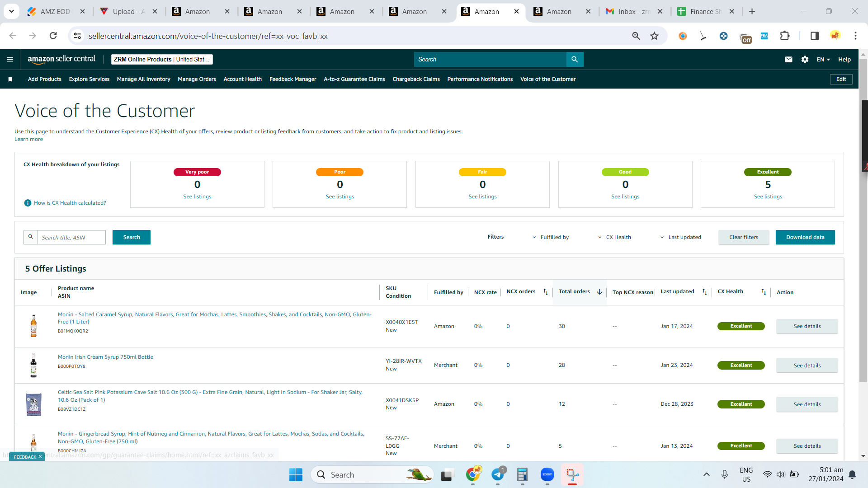
Task: Sort by Total orders down arrow
Action: pos(599,292)
